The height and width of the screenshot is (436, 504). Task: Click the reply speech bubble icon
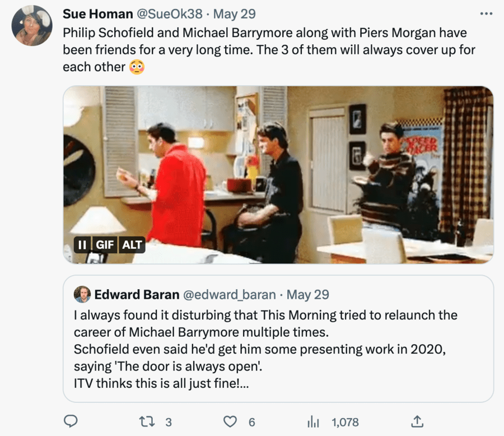point(70,421)
